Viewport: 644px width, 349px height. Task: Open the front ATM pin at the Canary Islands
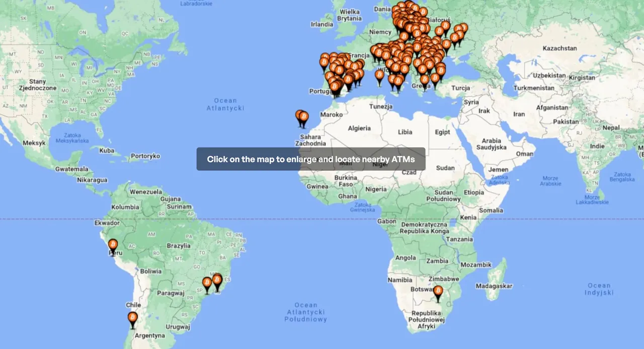(x=303, y=119)
